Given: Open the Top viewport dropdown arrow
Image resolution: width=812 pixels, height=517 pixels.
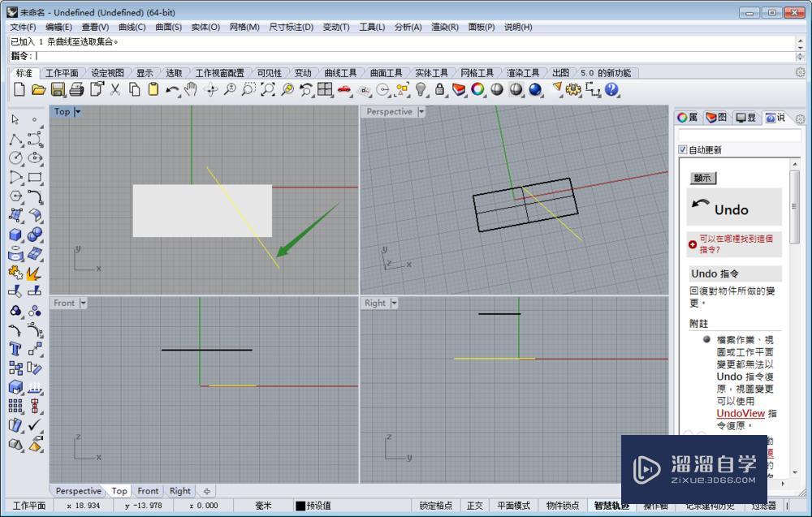Looking at the screenshot, I should coord(78,112).
